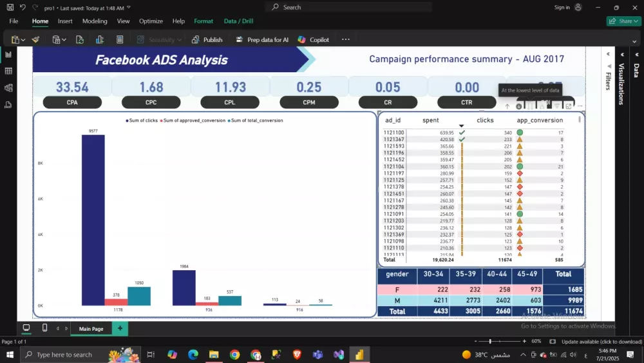
Task: Open the View ribbon tab
Action: tap(123, 21)
